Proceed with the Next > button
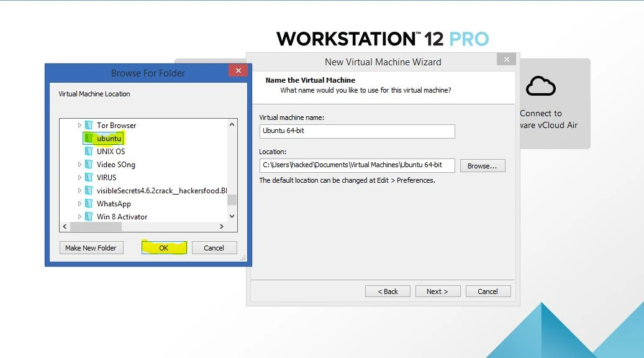 [x=437, y=291]
